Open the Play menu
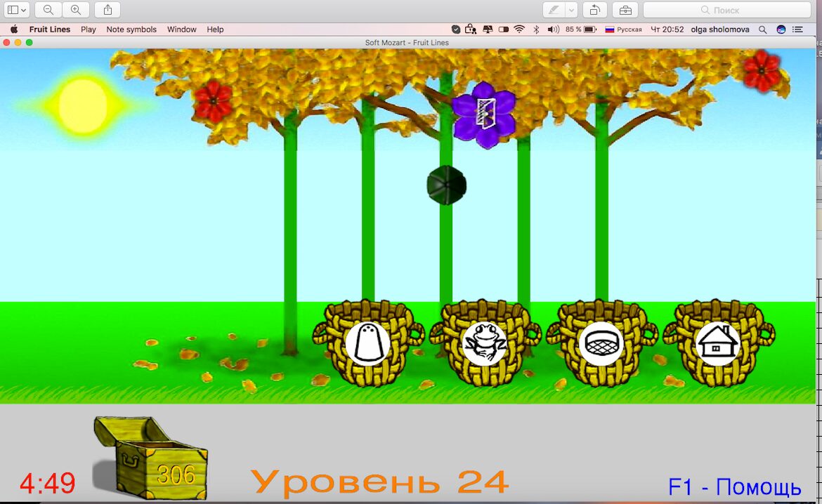The width and height of the screenshot is (822, 504). pos(88,29)
